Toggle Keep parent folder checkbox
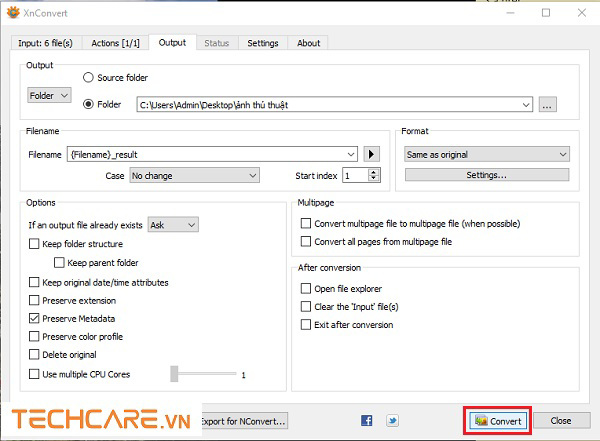The height and width of the screenshot is (441, 600). (59, 263)
